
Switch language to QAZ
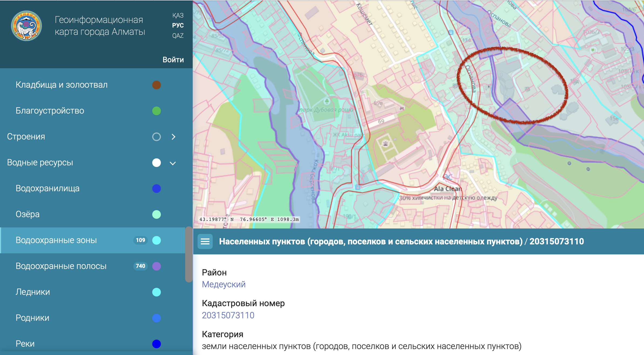[178, 36]
